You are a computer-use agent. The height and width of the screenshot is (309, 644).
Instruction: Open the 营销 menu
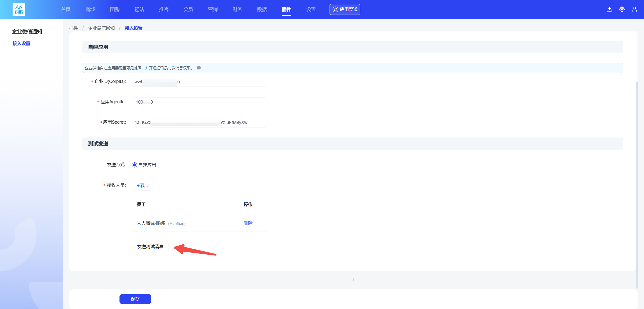click(x=213, y=9)
